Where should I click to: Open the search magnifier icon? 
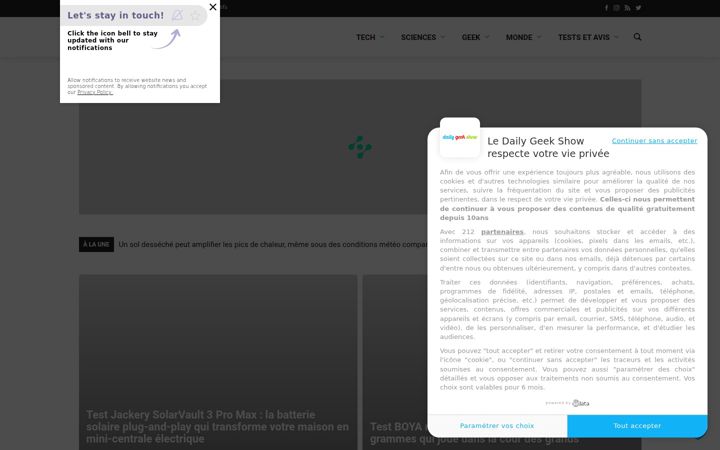637,37
